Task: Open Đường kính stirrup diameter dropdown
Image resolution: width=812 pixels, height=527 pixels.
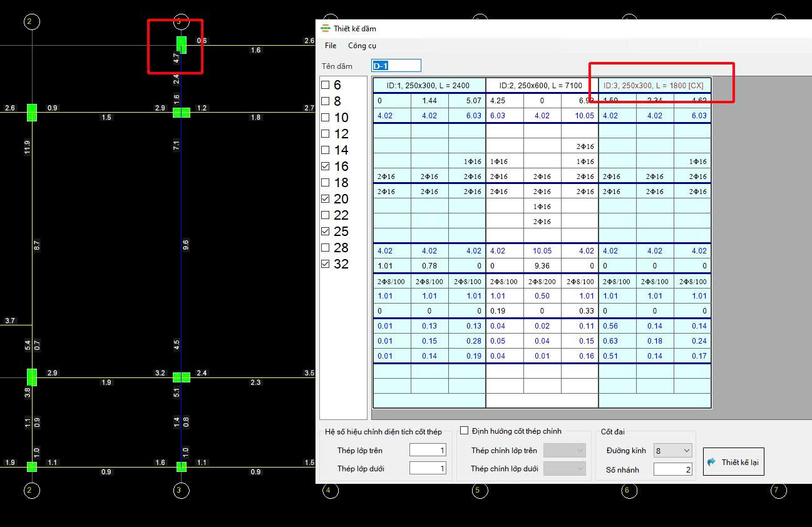Action: [673, 451]
